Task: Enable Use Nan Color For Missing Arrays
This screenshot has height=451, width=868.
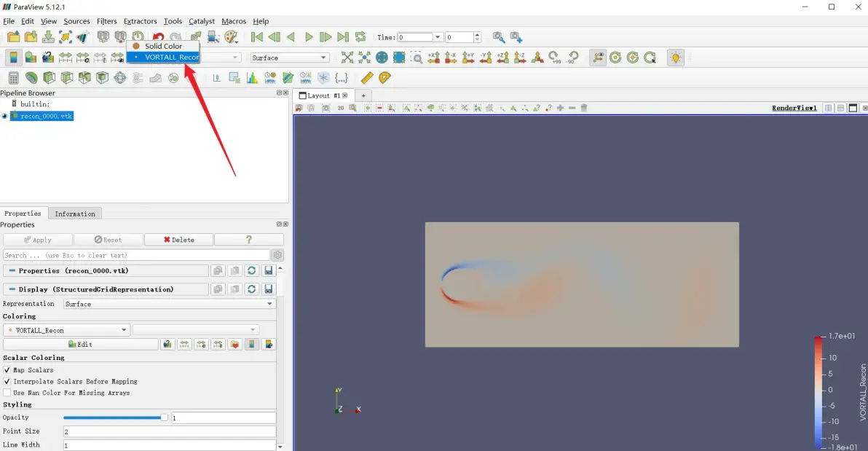Action: coord(7,393)
